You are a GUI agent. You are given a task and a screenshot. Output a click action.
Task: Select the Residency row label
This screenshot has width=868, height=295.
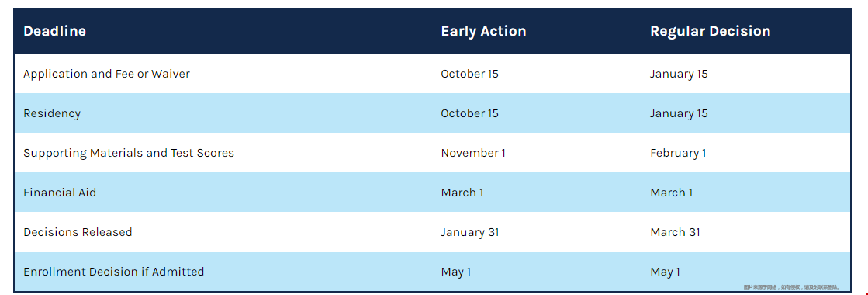pyautogui.click(x=51, y=113)
